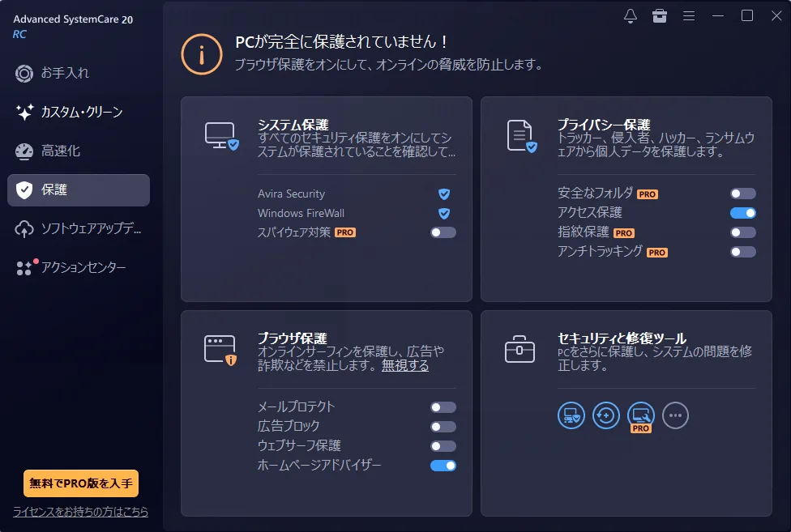Go to お手入れ sidebar tab
Screen dimensions: 791x532
pyautogui.click(x=78, y=73)
